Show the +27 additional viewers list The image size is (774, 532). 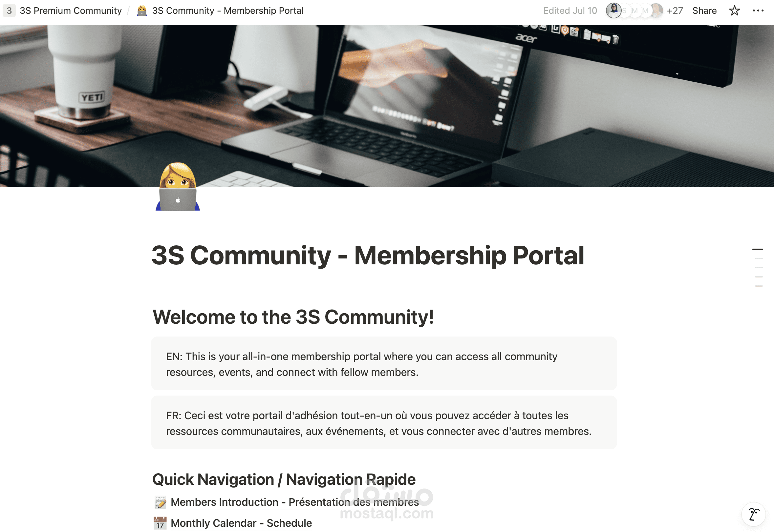(x=675, y=11)
